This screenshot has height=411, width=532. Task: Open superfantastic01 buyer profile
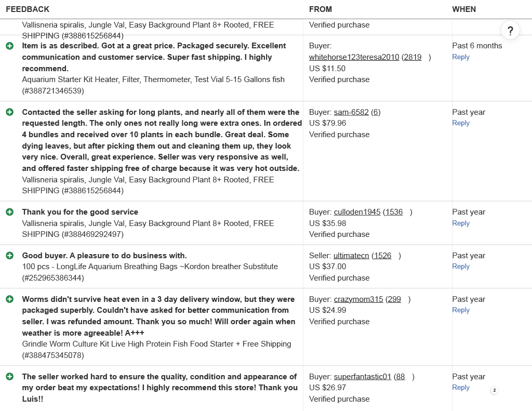tap(362, 377)
